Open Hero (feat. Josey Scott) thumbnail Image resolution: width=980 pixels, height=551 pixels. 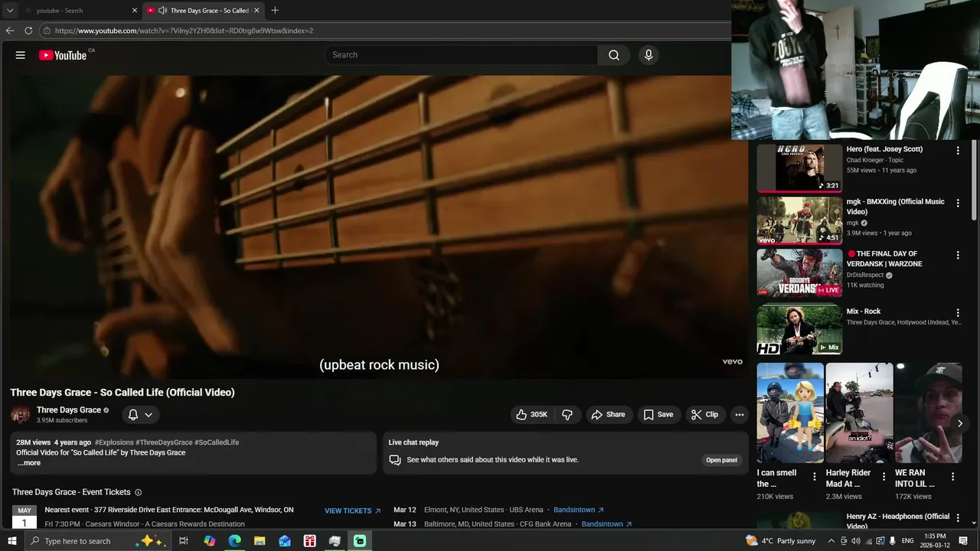(x=799, y=168)
